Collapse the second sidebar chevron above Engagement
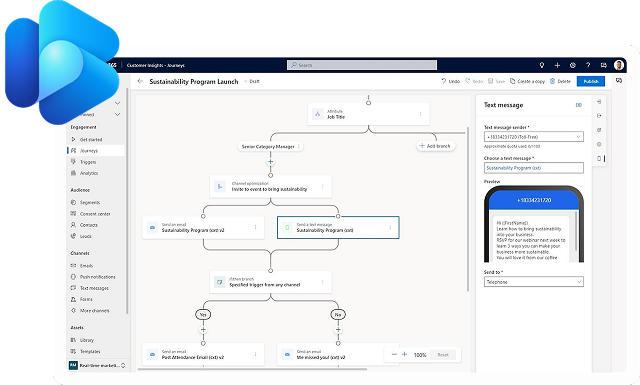 [x=118, y=114]
